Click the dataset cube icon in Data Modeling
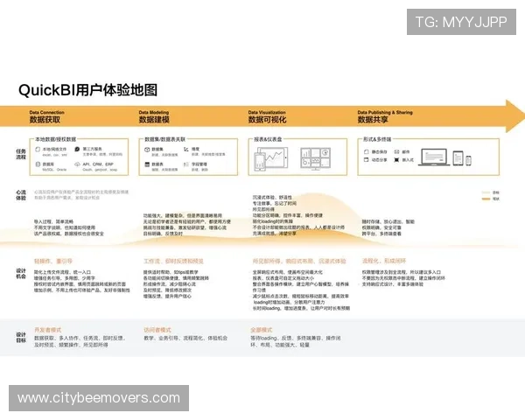525x420 pixels. click(x=147, y=150)
